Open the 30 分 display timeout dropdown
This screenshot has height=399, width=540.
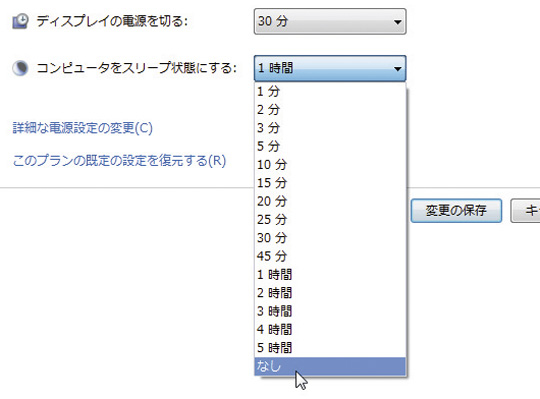330,21
